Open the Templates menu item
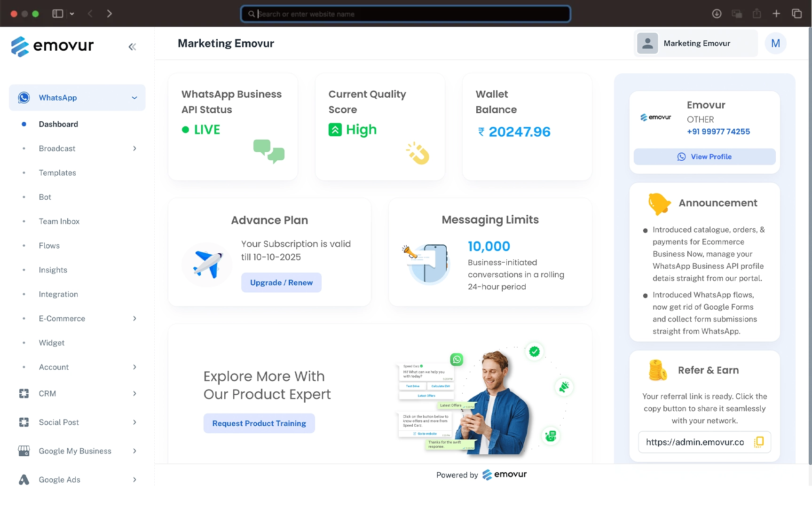This screenshot has width=812, height=507. 57,173
